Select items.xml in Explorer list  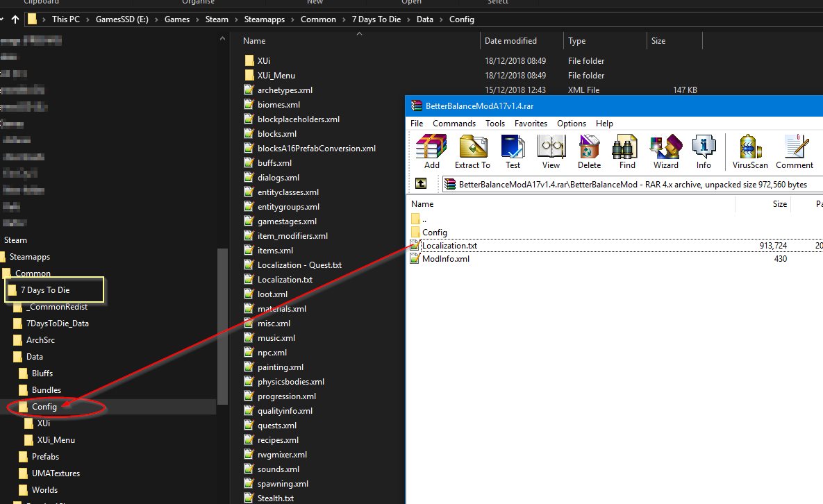(x=275, y=251)
